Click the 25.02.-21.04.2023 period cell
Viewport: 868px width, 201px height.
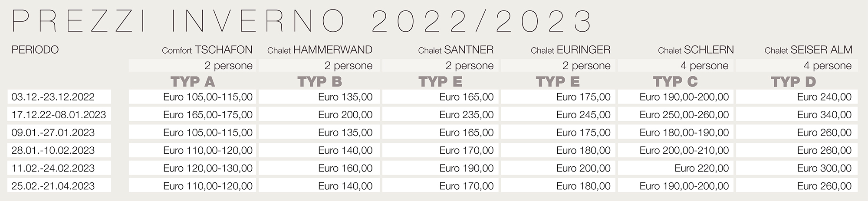point(59,186)
